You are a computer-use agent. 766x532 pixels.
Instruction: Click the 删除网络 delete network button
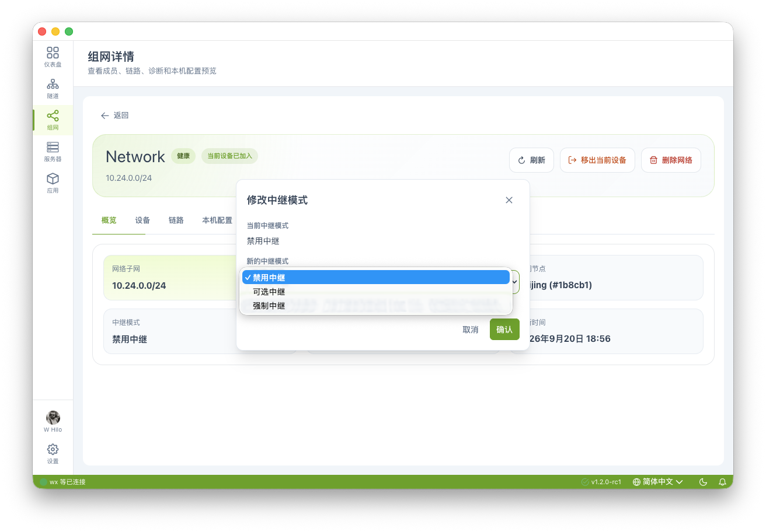[x=671, y=160]
